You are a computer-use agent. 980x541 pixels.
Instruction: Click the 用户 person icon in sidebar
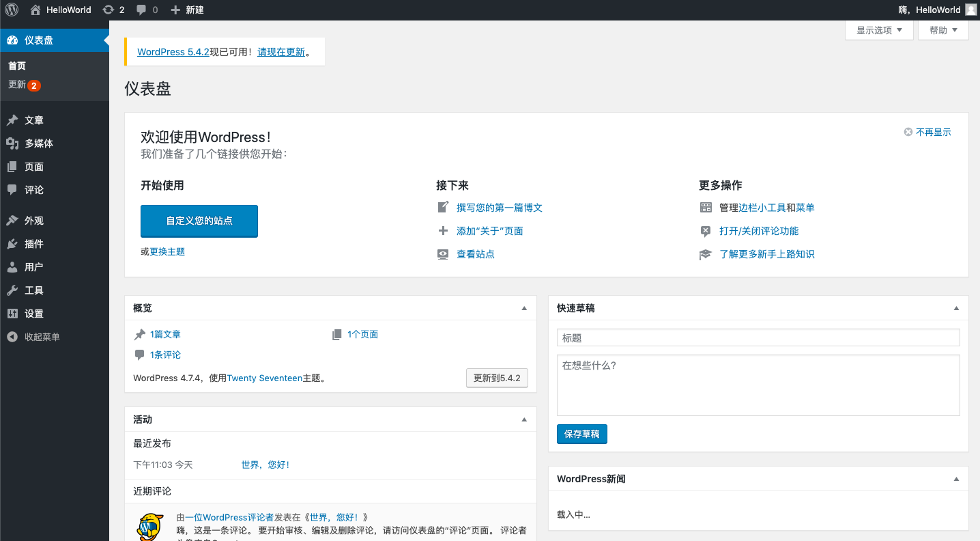[x=12, y=267]
